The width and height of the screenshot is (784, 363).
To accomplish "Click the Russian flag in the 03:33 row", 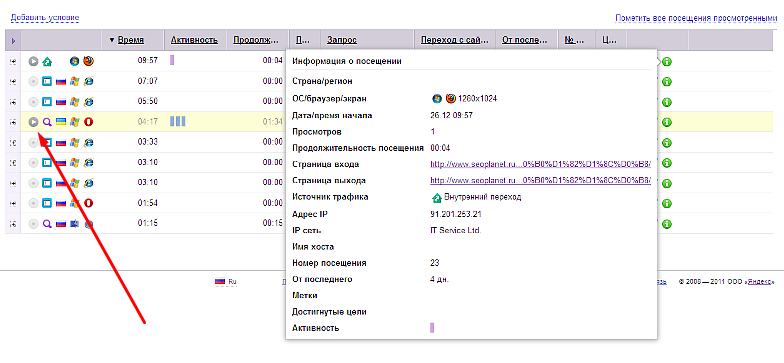I will click(61, 142).
